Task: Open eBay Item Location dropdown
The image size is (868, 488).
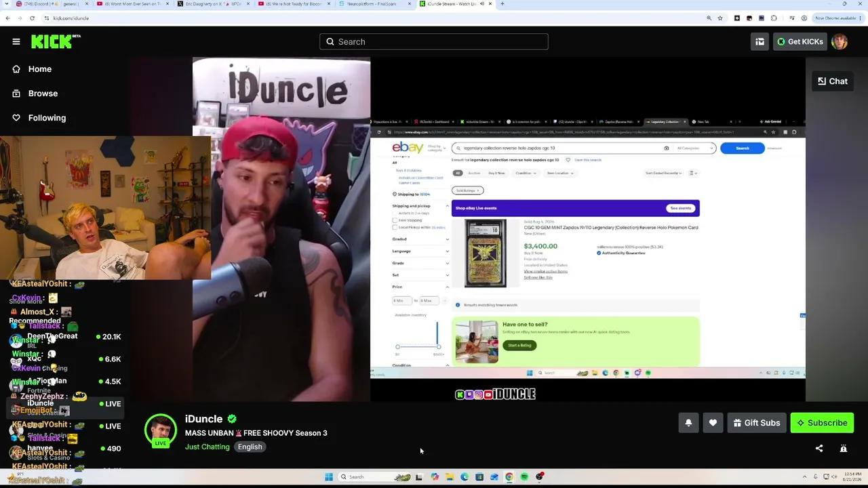Action: point(560,173)
